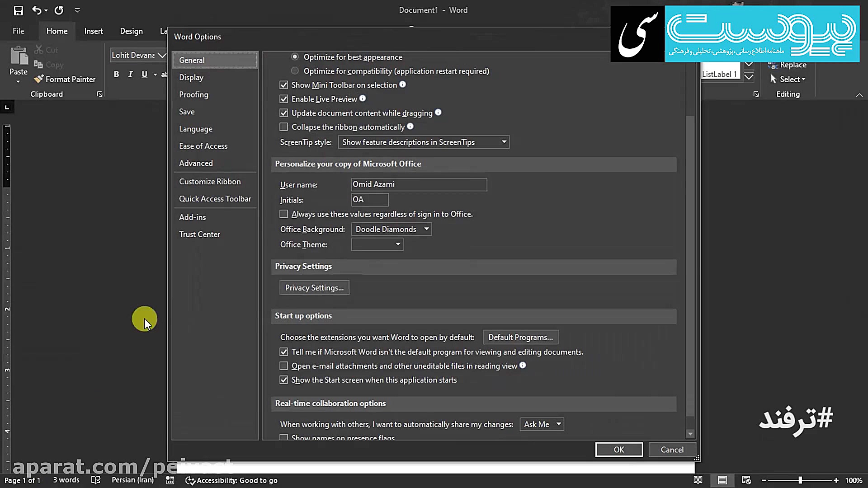Viewport: 868px width, 488px height.
Task: Open the Language options category
Action: [215, 129]
